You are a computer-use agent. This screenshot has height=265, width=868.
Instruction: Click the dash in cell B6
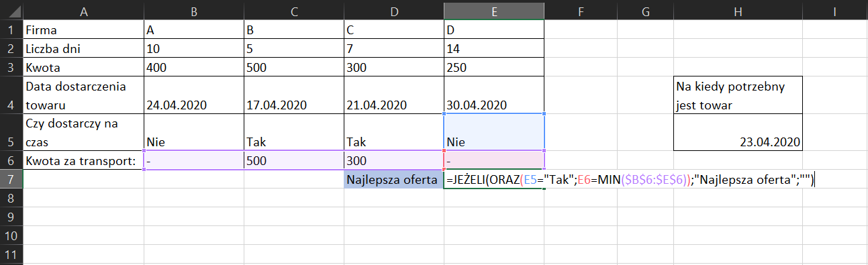(x=194, y=160)
